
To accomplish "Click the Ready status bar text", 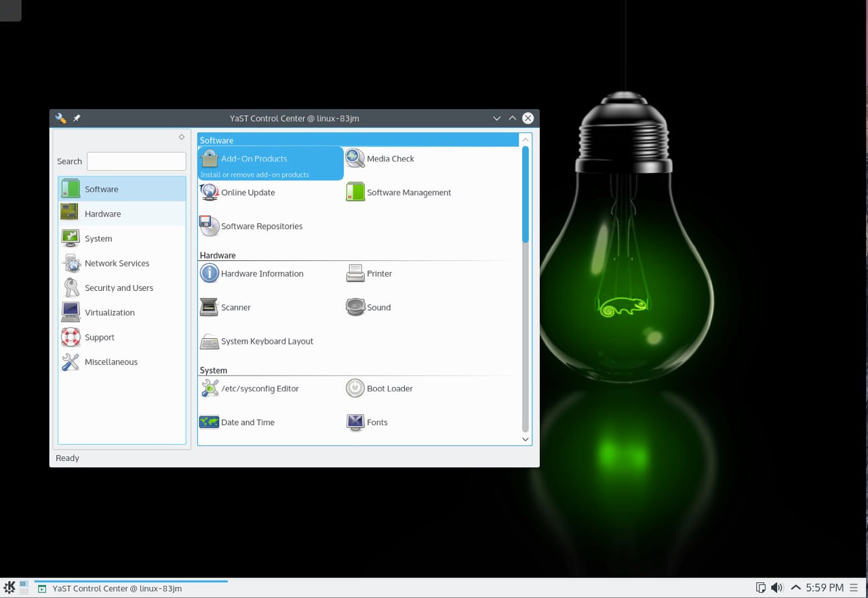I will pyautogui.click(x=68, y=458).
